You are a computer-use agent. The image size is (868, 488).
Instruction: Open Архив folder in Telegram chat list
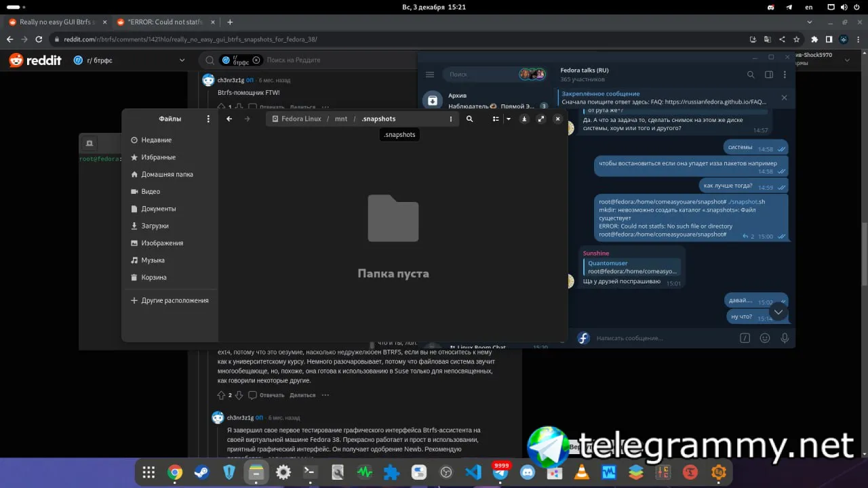(x=485, y=100)
